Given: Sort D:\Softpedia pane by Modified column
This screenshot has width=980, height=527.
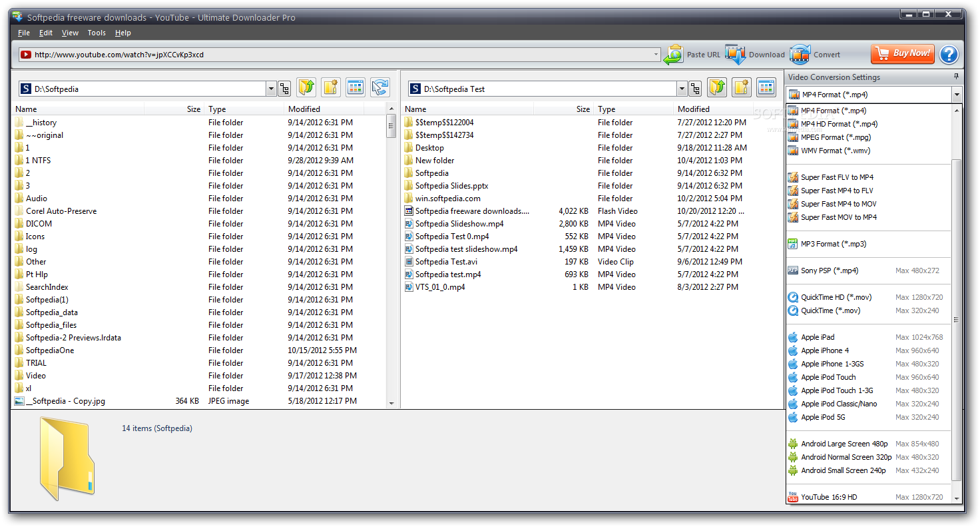Looking at the screenshot, I should pos(324,109).
